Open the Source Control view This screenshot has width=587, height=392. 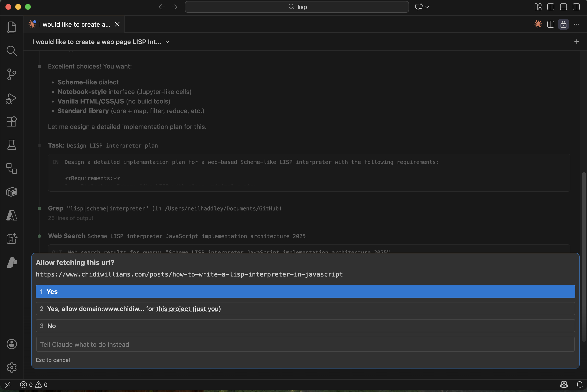coord(12,74)
